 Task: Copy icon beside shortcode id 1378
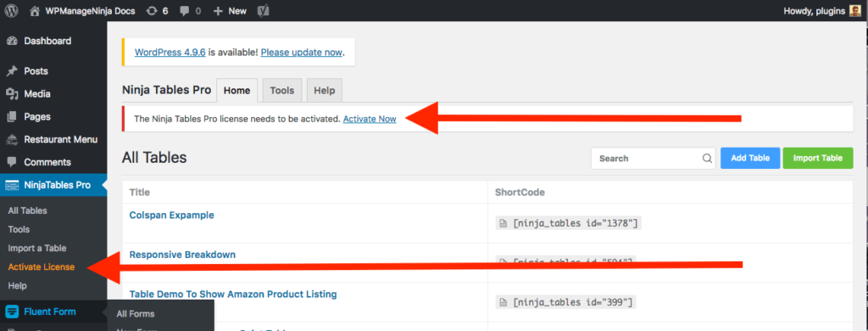tap(504, 223)
